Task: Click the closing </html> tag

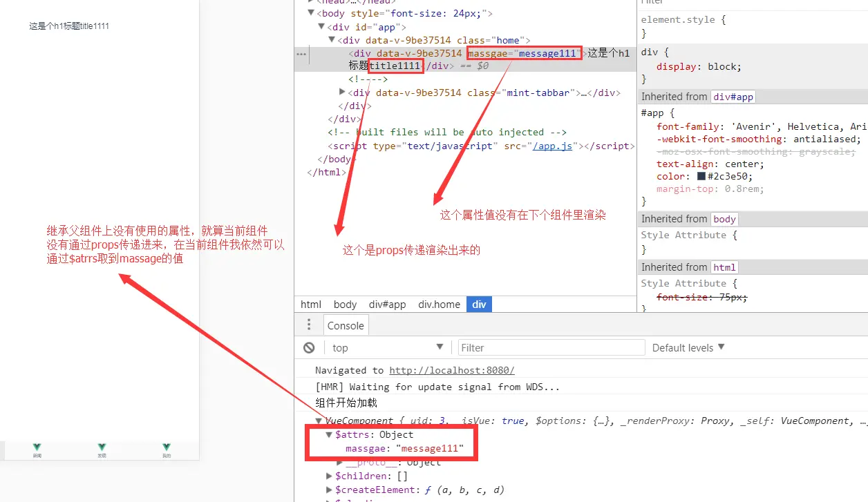Action: 326,172
